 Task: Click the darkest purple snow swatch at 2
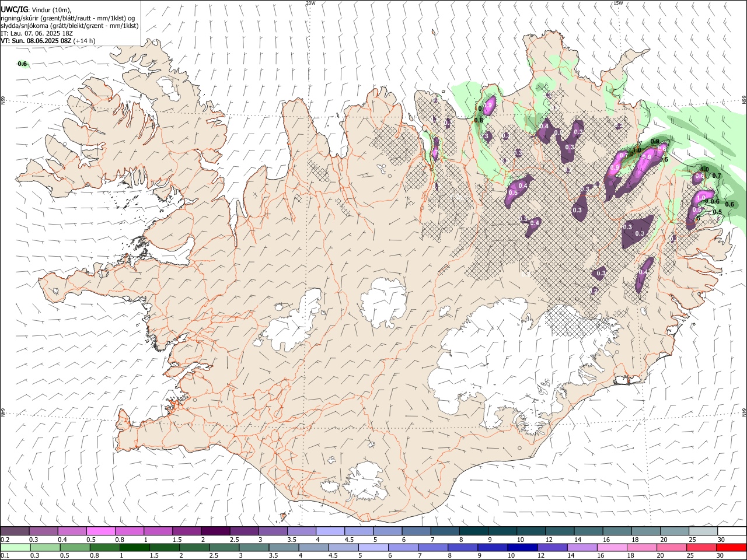[x=215, y=531]
